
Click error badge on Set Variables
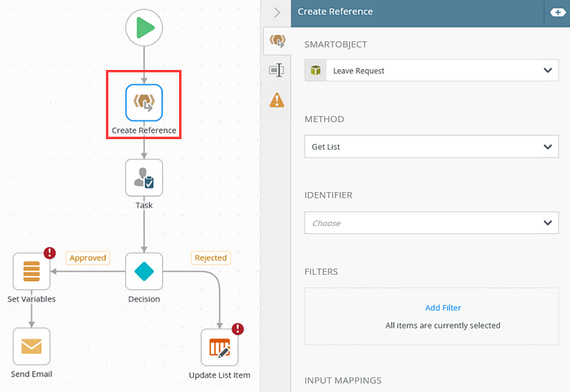click(50, 253)
